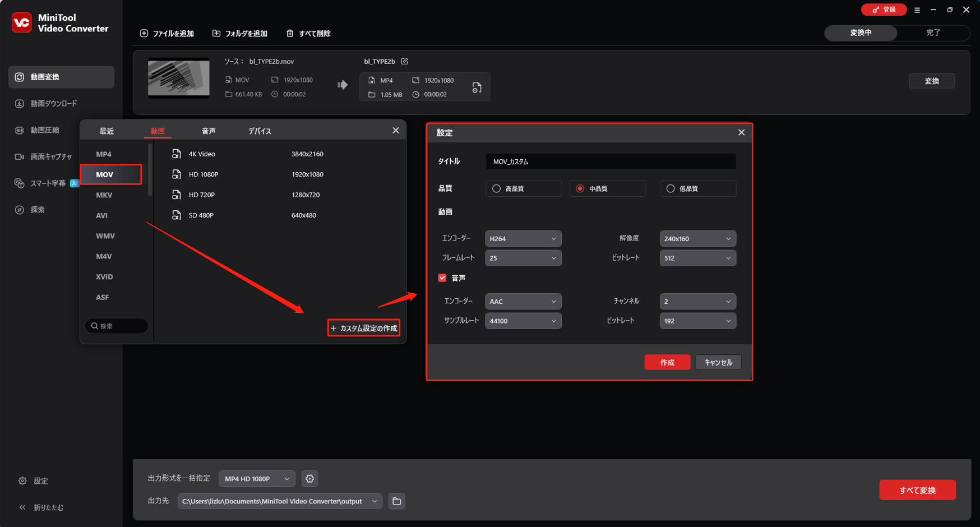The height and width of the screenshot is (527, 980).
Task: Rename output file via pencil icon
Action: [x=404, y=61]
